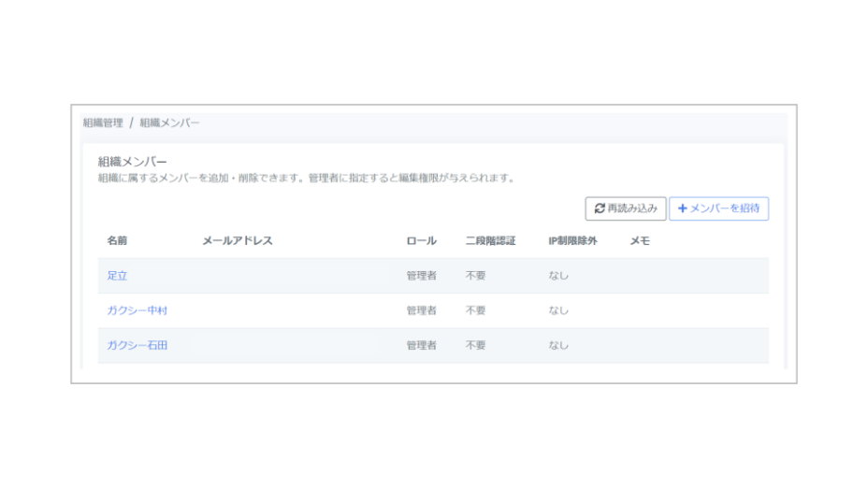This screenshot has width=868, height=488.
Task: Open the ガクシー中村 member link
Action: [137, 310]
